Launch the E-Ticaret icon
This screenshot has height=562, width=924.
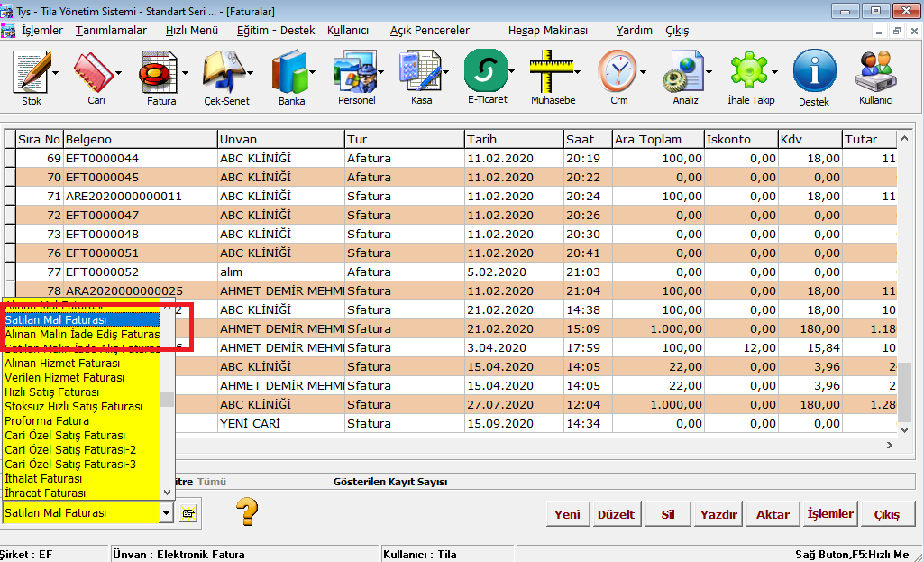click(x=486, y=75)
